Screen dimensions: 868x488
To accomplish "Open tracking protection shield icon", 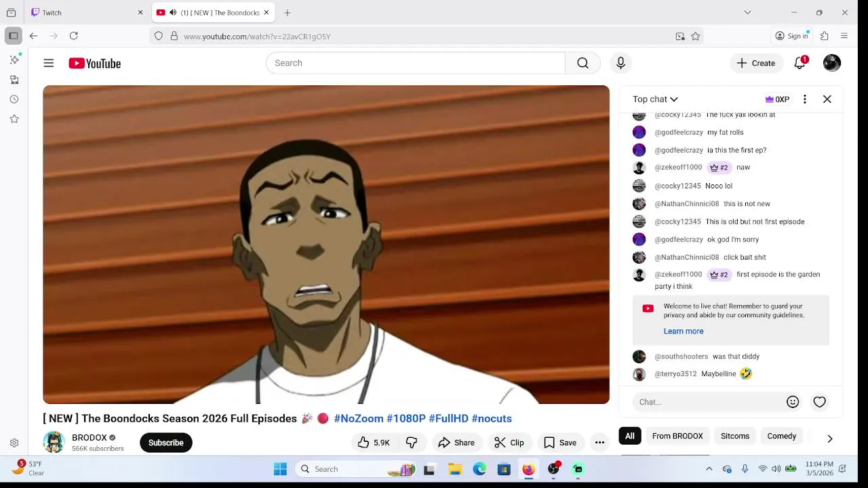I will (x=159, y=36).
